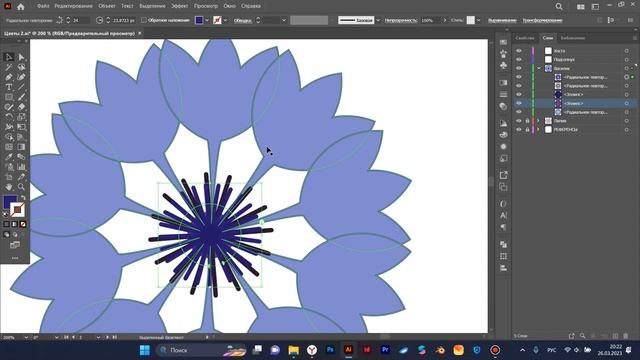Open the Arrange Documents icon
Image resolution: width=640 pixels, height=360 pixels.
tap(580, 7)
